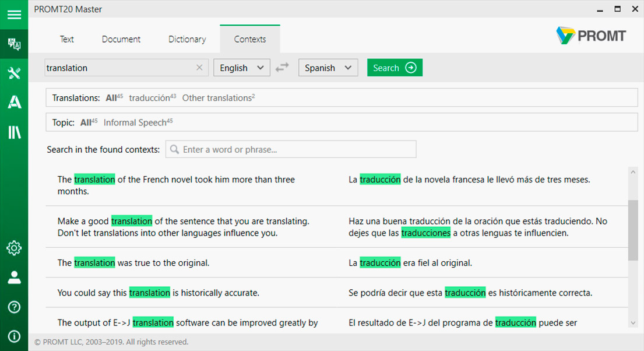Select 'históricamente correcta' Spanish sentence
Image resolution: width=644 pixels, height=351 pixels.
pos(470,293)
